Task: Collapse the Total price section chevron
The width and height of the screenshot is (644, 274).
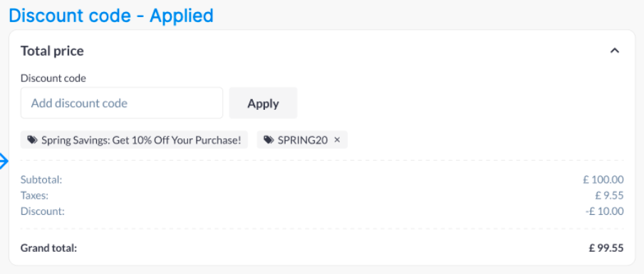Action: pyautogui.click(x=614, y=51)
